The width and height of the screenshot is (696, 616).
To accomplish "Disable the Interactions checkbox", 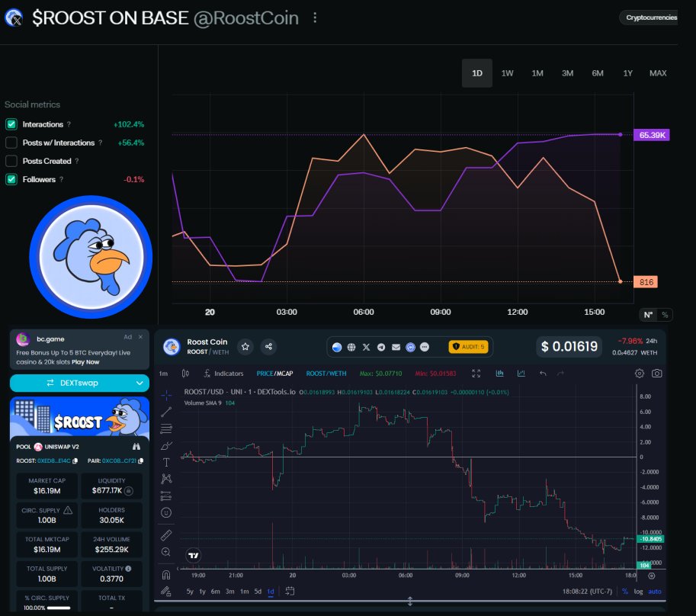I will coord(11,124).
